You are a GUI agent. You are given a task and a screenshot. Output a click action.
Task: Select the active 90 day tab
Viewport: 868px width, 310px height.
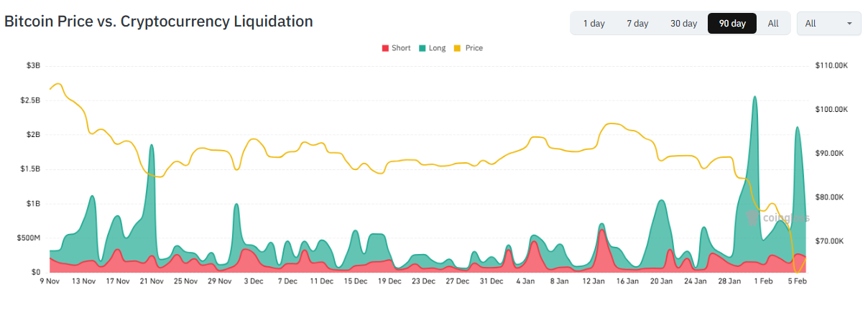[732, 24]
